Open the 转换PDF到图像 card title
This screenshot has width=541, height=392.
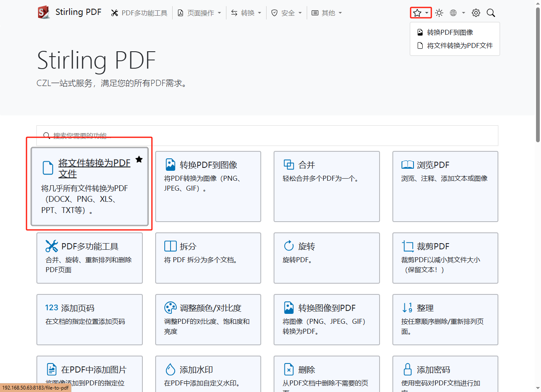pyautogui.click(x=208, y=165)
